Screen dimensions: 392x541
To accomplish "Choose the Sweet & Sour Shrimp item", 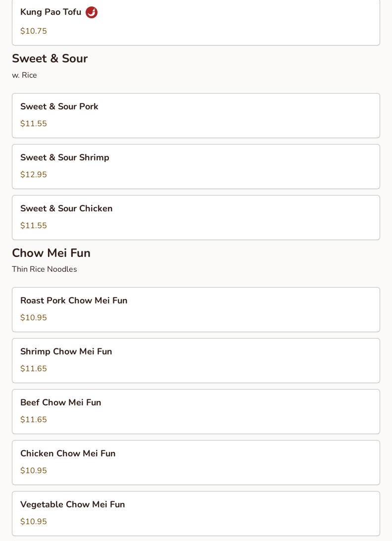I will [x=196, y=167].
